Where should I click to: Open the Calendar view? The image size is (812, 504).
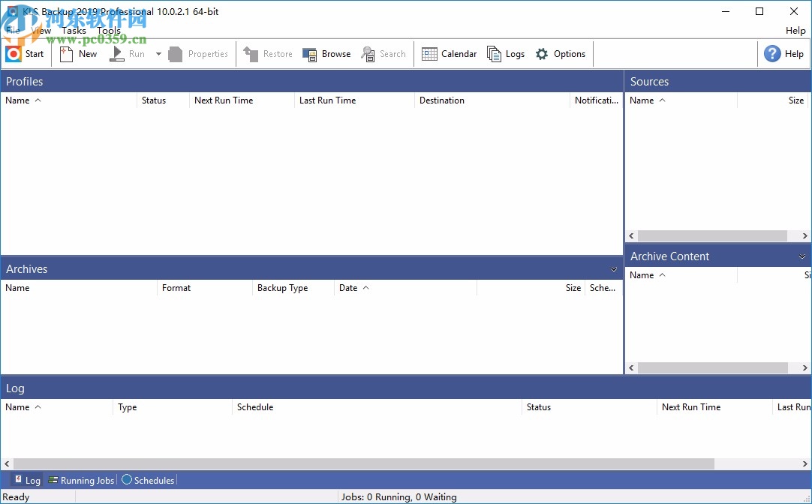tap(449, 54)
